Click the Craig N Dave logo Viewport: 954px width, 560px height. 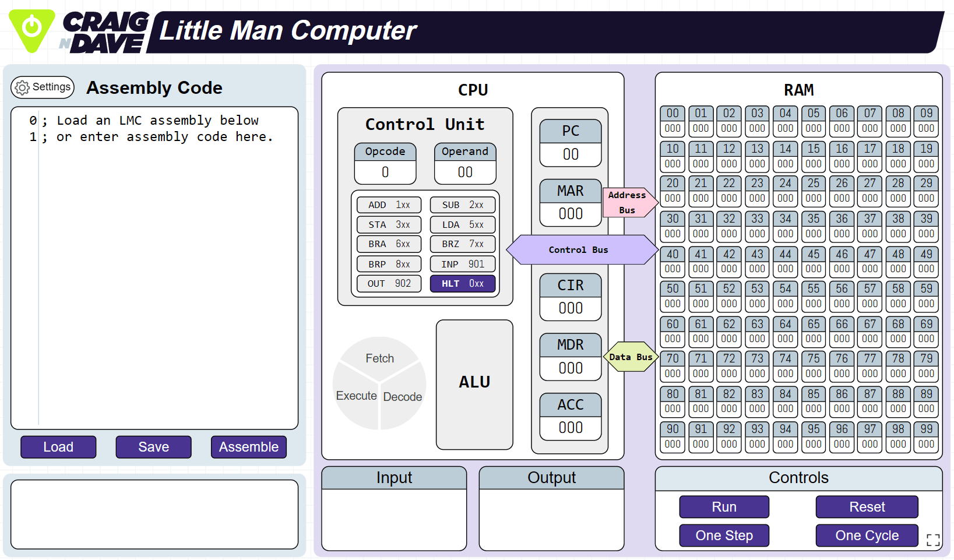105,33
